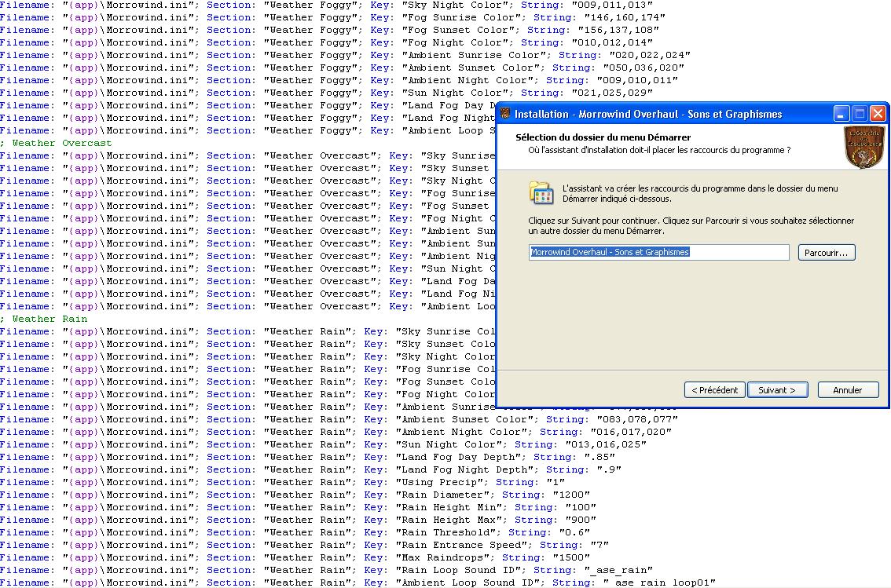
Task: Click the string value "016,017,020"
Action: [x=631, y=432]
